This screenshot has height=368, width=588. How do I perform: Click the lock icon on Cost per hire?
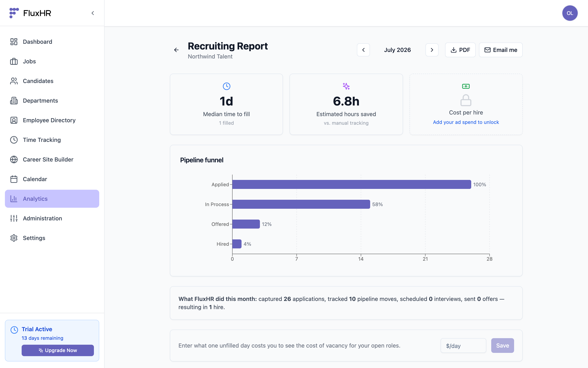pos(466,100)
